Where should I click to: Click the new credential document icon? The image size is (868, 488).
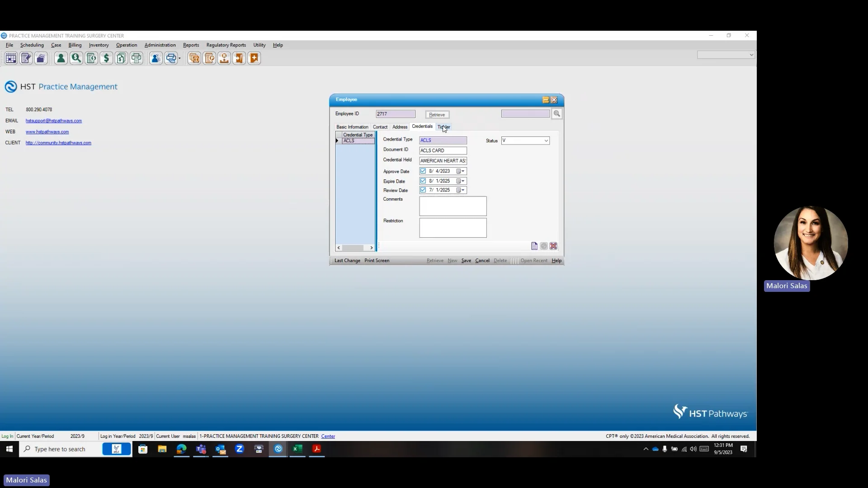pos(534,246)
